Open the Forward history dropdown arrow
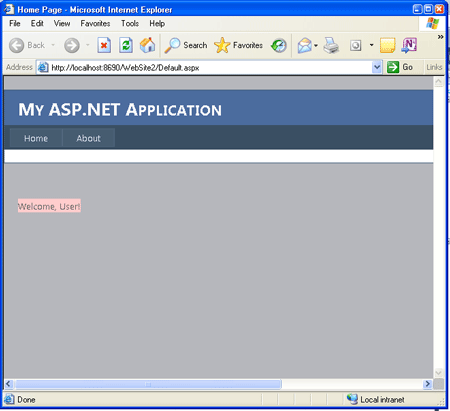The height and width of the screenshot is (411, 450). (88, 45)
